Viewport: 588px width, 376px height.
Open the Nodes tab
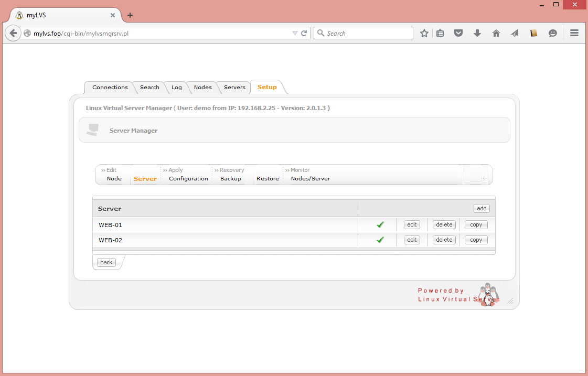coord(202,88)
